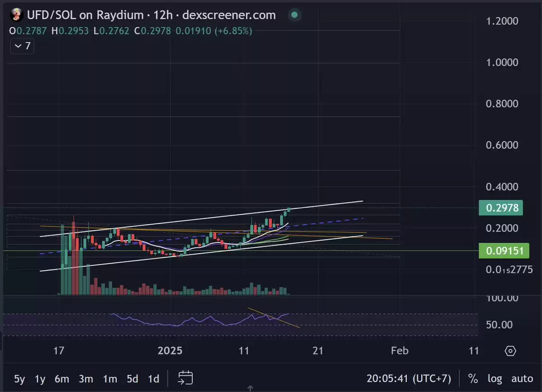
Task: Click the open price value O0.2787
Action: [28, 31]
